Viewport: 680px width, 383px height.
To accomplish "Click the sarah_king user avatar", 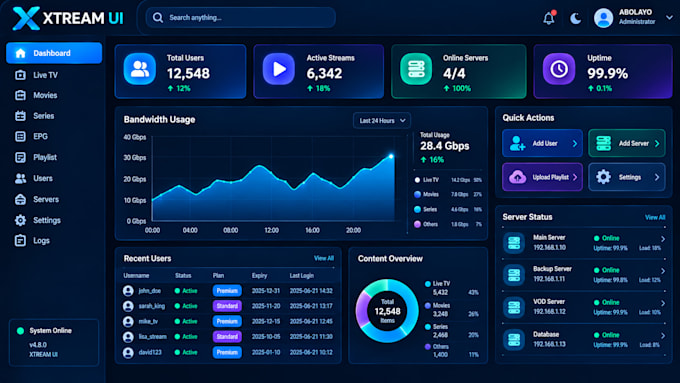I will pos(128,306).
